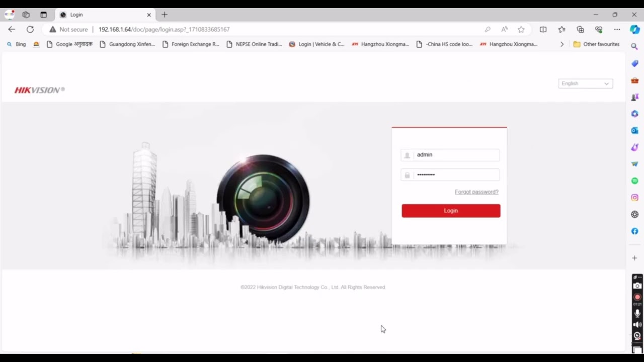Click the Hikvision copyright footer text
644x362 pixels.
[312, 287]
